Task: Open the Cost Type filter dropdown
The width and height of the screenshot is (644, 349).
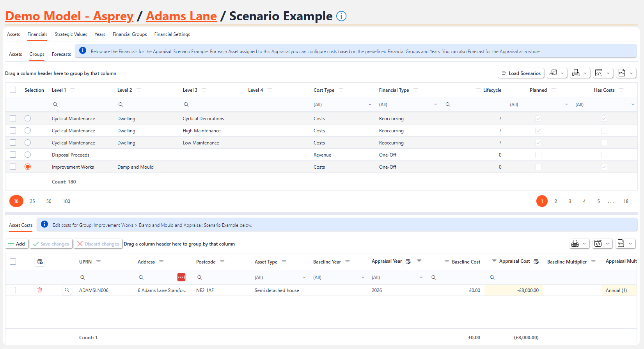Action: pos(370,105)
